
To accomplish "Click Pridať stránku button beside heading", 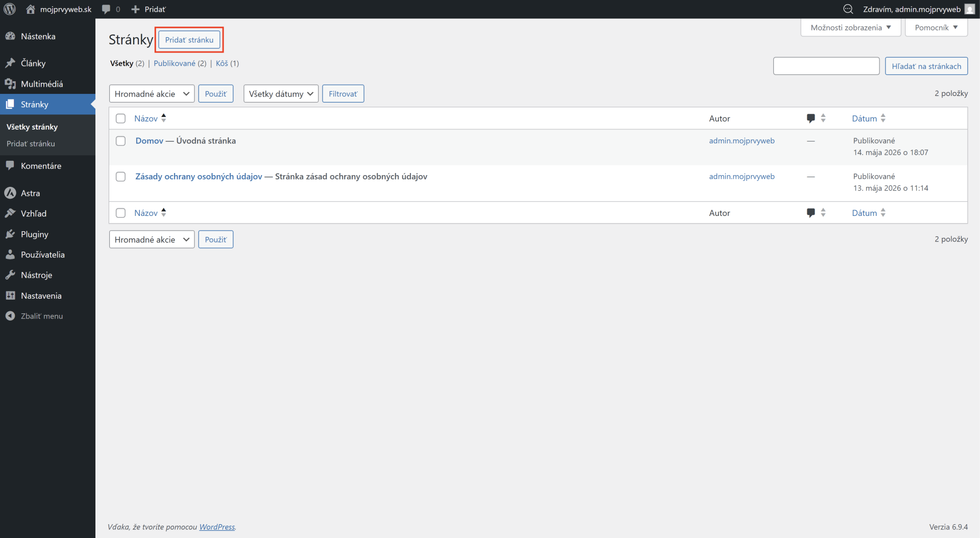I will pos(189,40).
